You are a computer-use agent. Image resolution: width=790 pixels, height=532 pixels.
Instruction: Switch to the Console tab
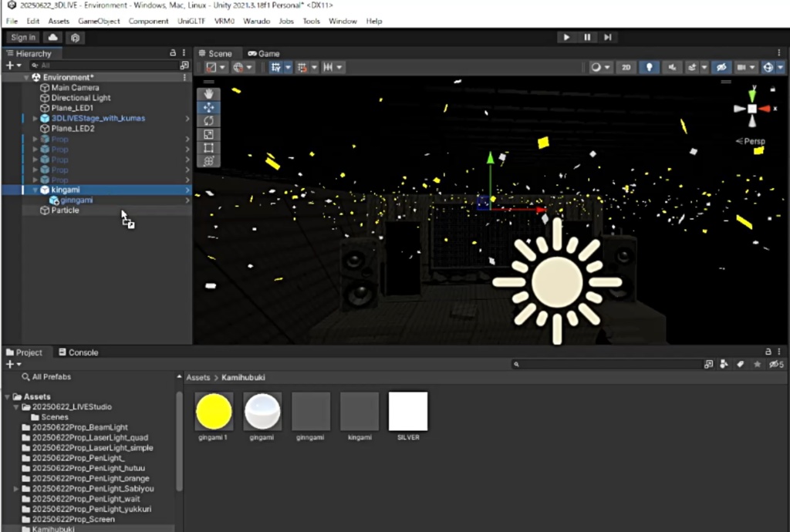pos(79,352)
